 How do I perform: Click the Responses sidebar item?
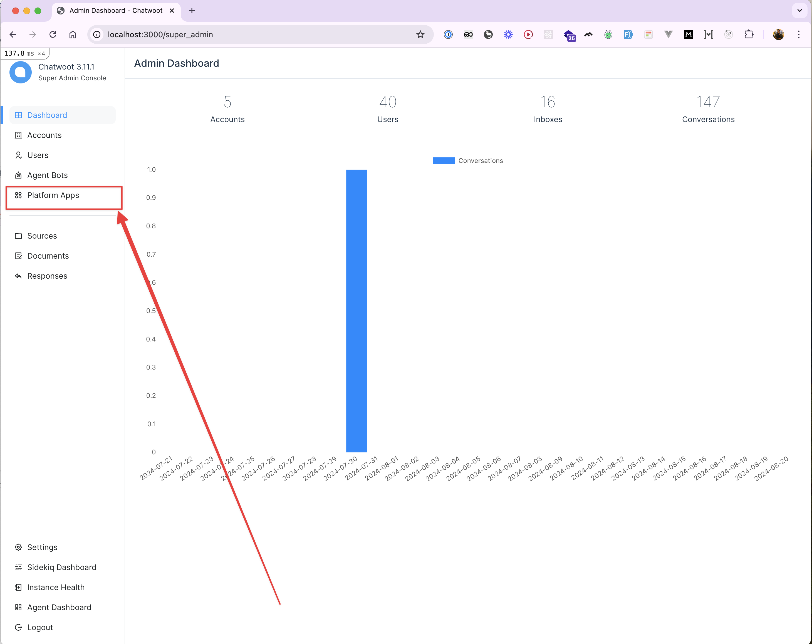pos(47,275)
